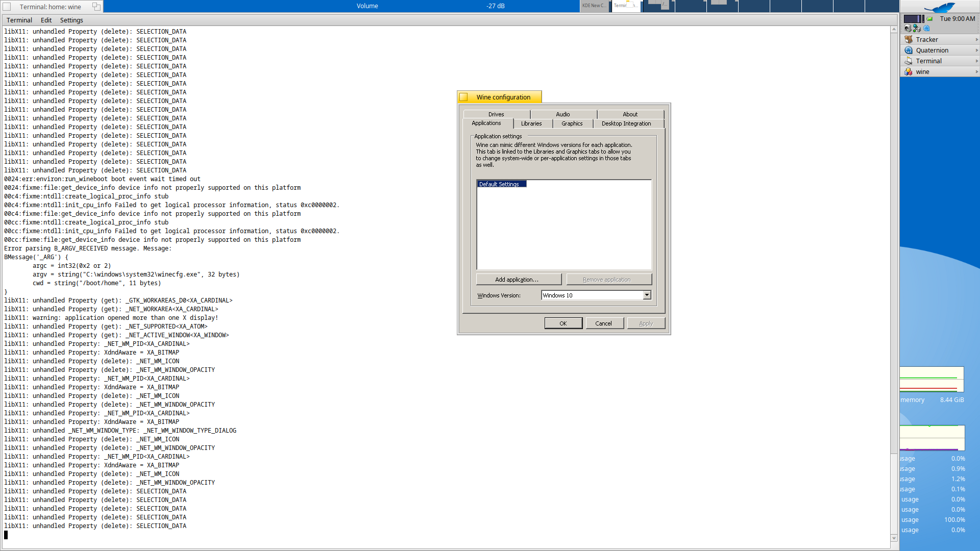This screenshot has height=551, width=980.
Task: Click the Windows Version label
Action: [499, 295]
